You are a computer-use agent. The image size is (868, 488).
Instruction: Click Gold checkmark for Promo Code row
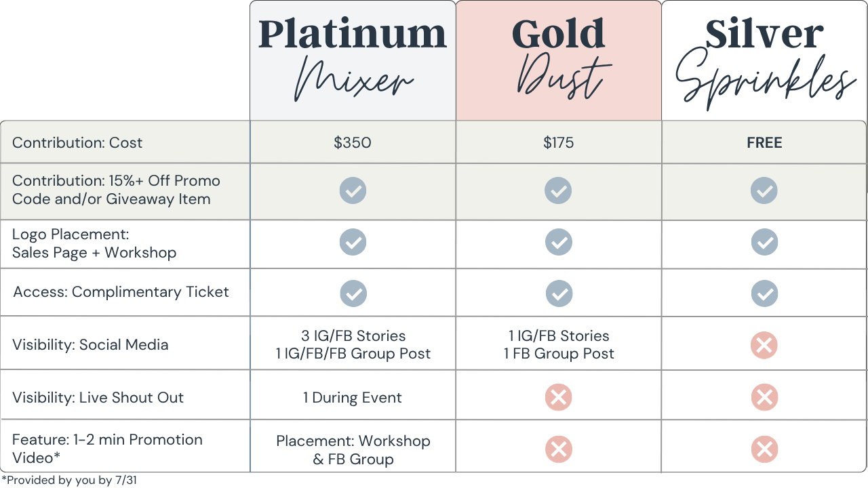[x=558, y=191]
